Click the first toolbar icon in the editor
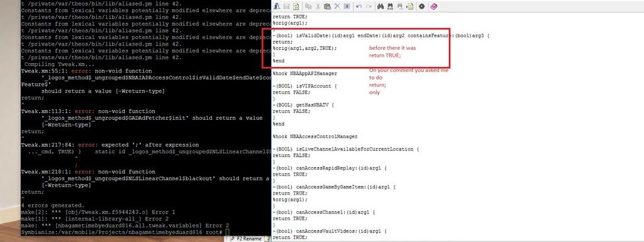 coord(277,6)
